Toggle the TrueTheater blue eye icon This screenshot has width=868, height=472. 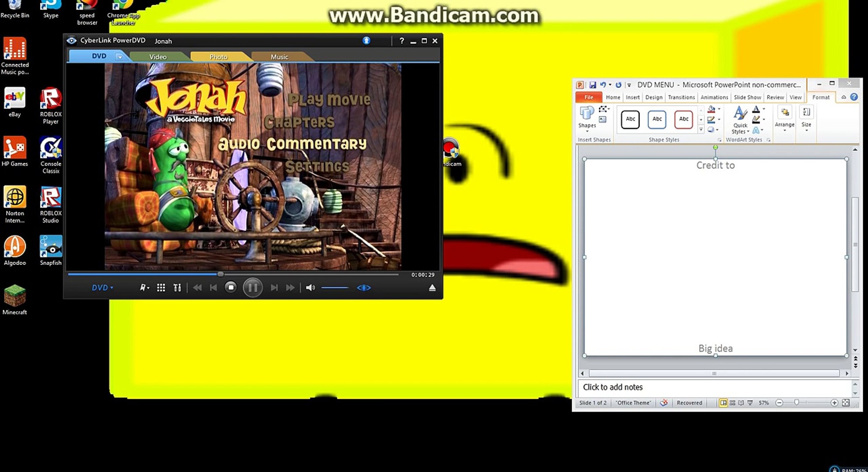coord(364,288)
